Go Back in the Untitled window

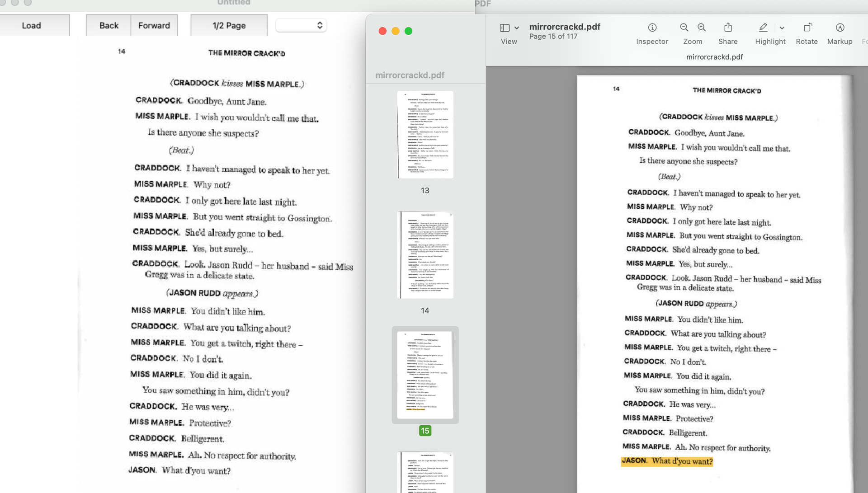[x=108, y=25]
